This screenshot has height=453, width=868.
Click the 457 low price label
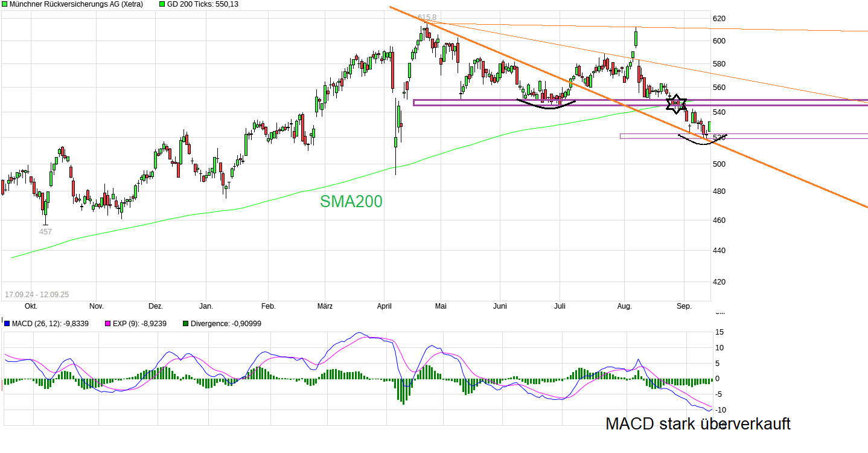pos(45,231)
